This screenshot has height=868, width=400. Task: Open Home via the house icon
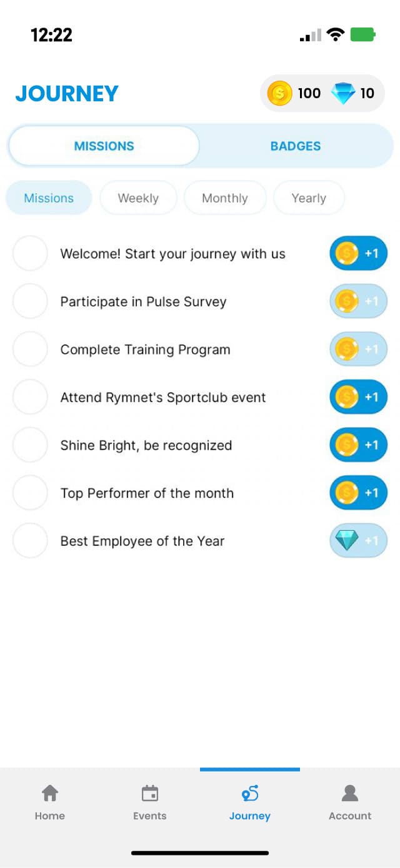[50, 794]
